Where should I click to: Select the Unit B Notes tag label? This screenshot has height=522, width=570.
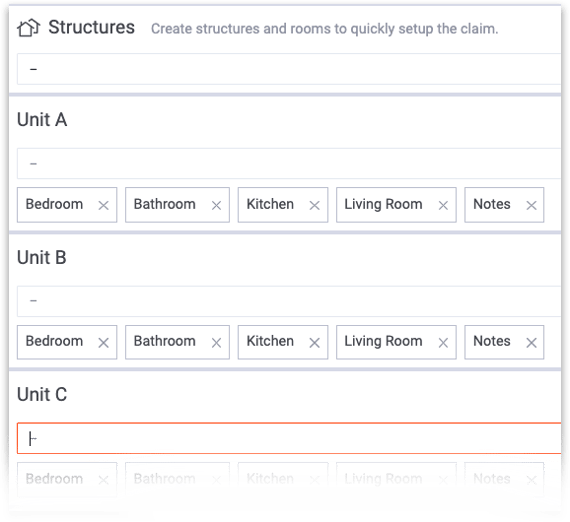491,341
